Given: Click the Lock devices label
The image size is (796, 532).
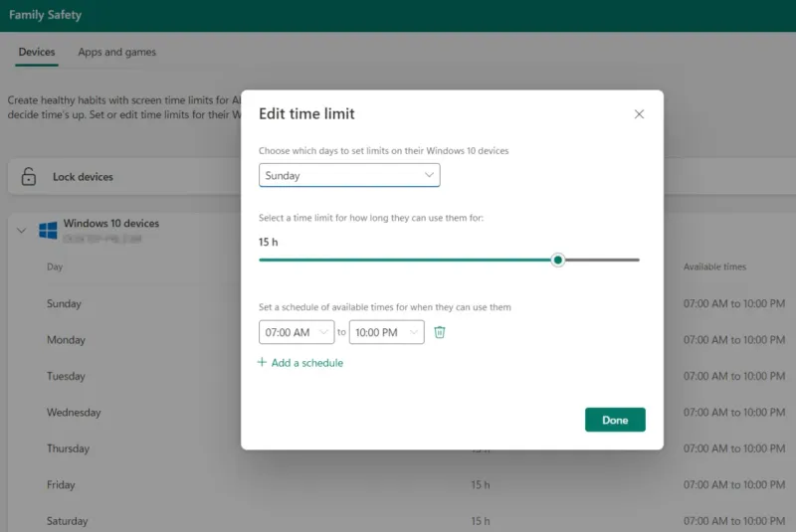Looking at the screenshot, I should click(83, 177).
